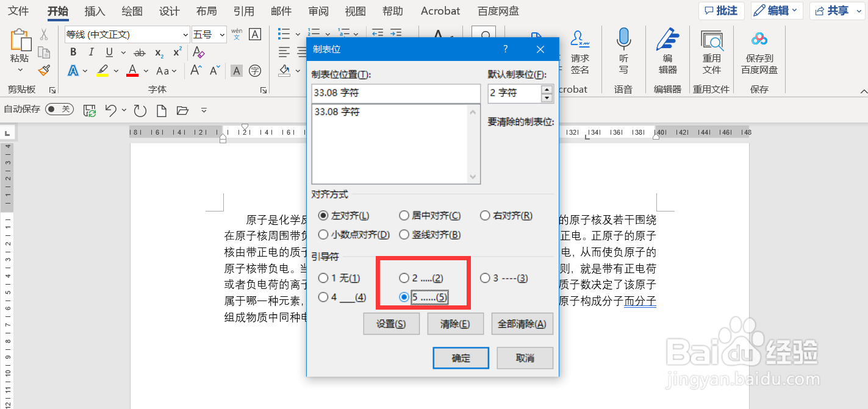Image resolution: width=868 pixels, height=409 pixels.
Task: Apply subscript formatting
Action: 159,52
